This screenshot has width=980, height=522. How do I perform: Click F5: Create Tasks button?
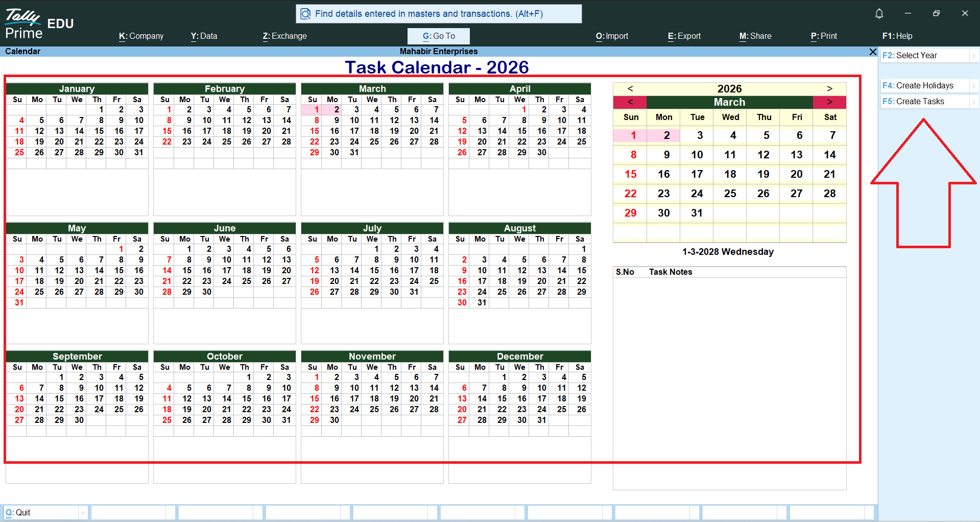pyautogui.click(x=925, y=102)
